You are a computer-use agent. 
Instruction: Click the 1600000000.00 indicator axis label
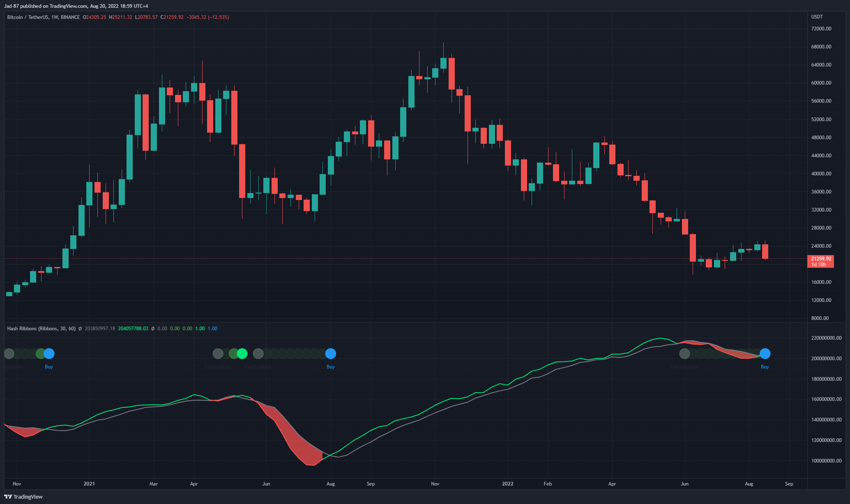[x=826, y=399]
